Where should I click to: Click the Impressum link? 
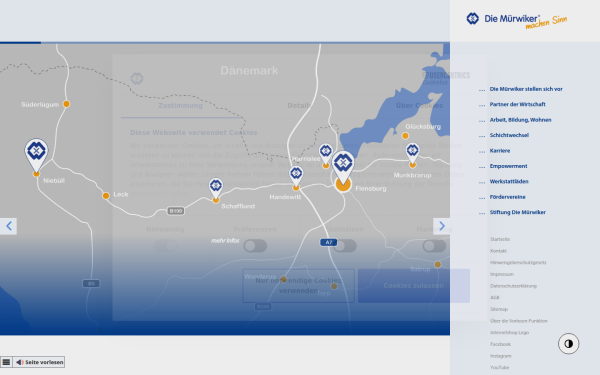click(x=502, y=274)
